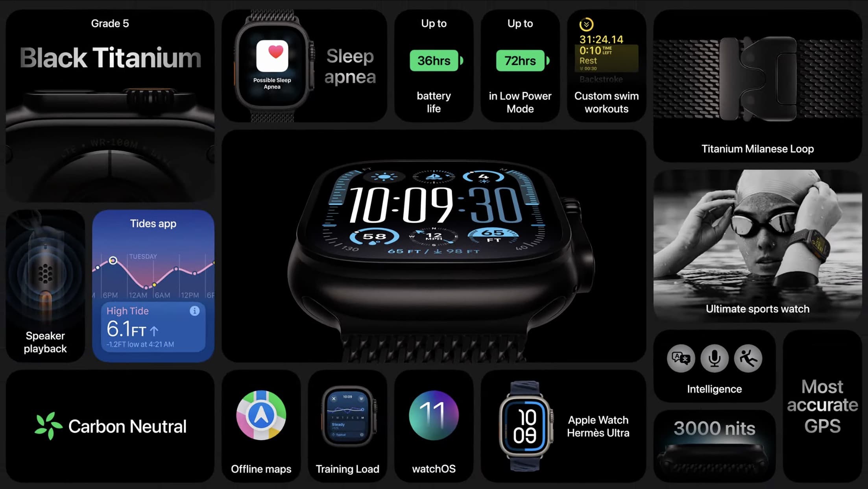The image size is (868, 489).
Task: Toggle the High Tide alert info button
Action: point(196,311)
